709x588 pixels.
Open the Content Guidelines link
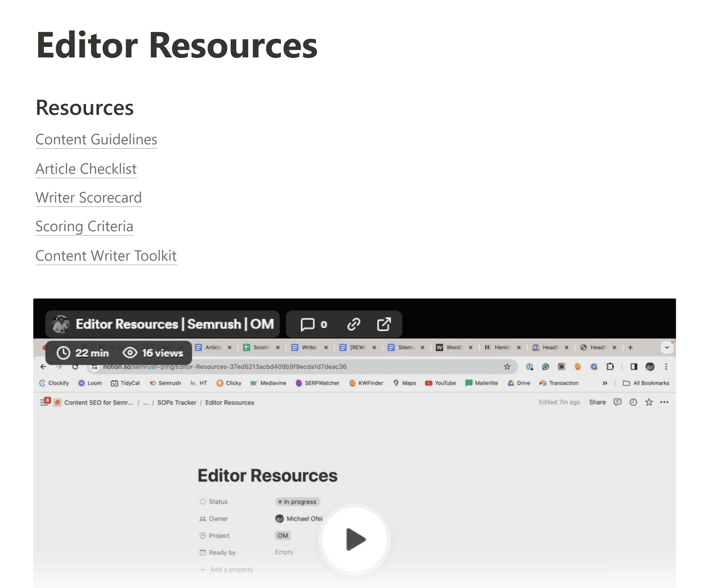[x=96, y=139]
